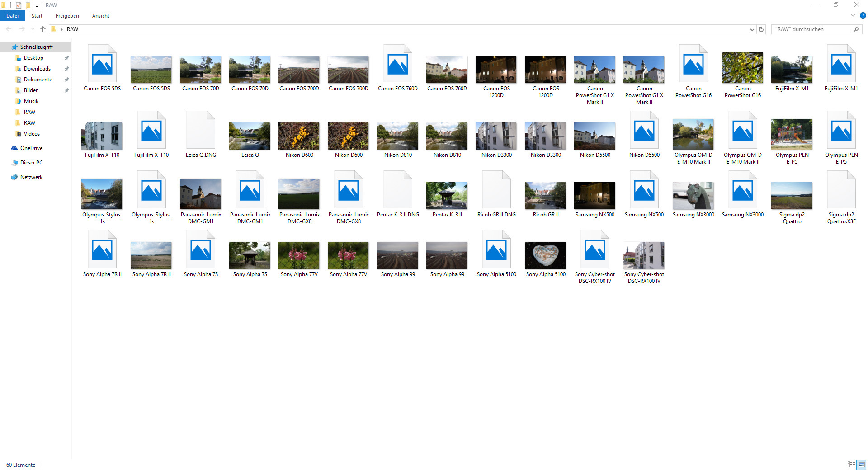Select Sigma dp2 Quattro field thumbnail
The image size is (868, 470).
click(x=792, y=196)
